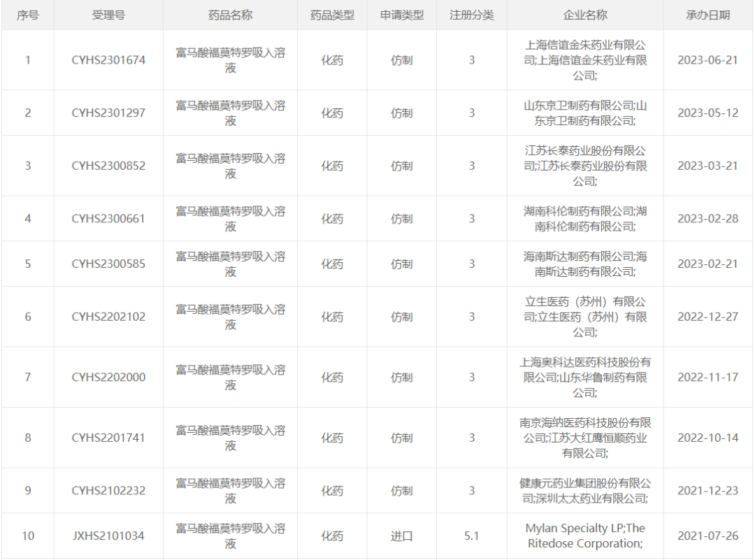Click 化药 in the CYHS2300852 row

[332, 166]
